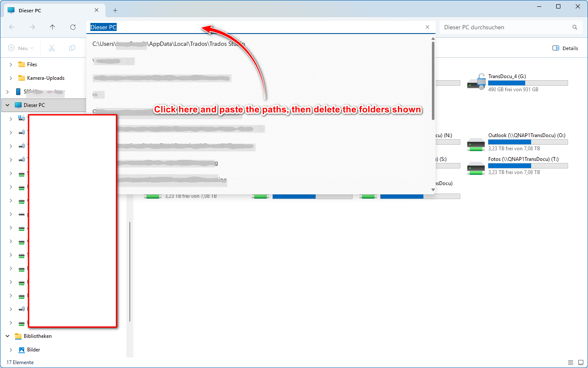Collapse the Dieser PC tree node
588x368 pixels.
point(7,105)
